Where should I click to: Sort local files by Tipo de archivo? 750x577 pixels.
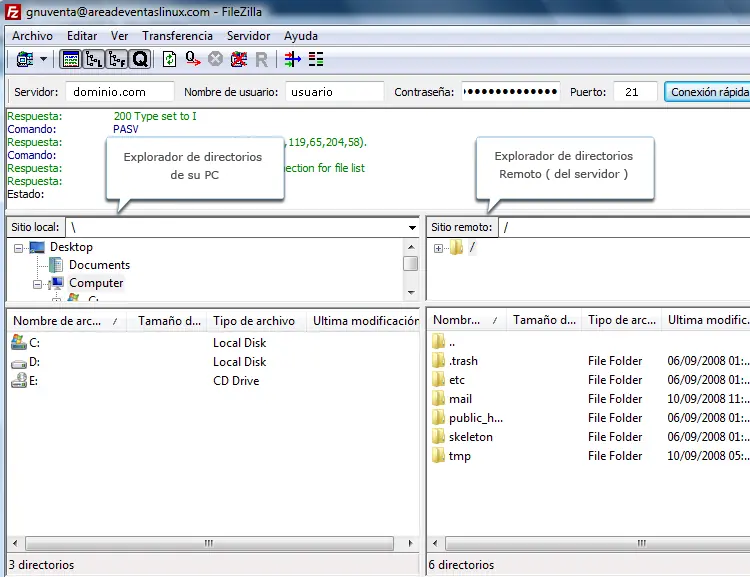point(254,321)
